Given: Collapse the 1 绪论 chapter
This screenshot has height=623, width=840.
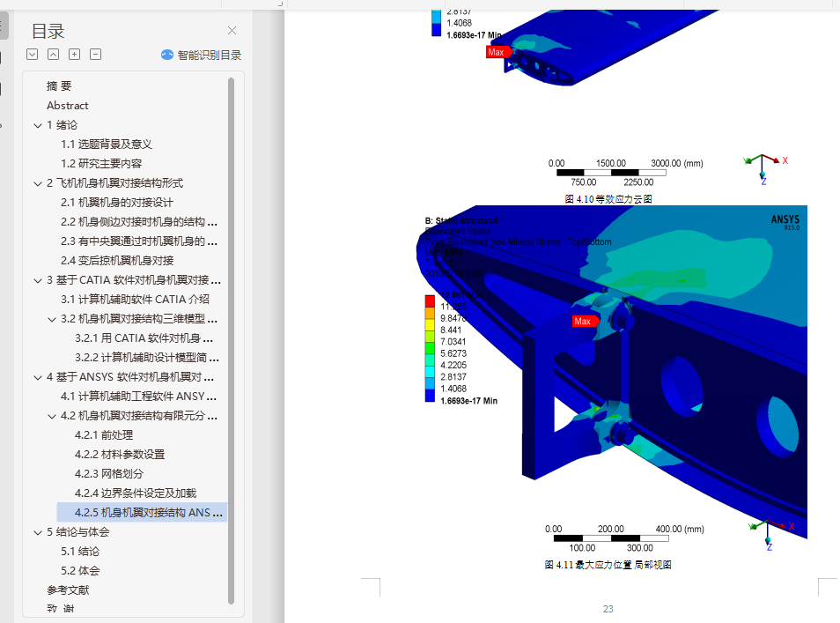Looking at the screenshot, I should pyautogui.click(x=38, y=125).
